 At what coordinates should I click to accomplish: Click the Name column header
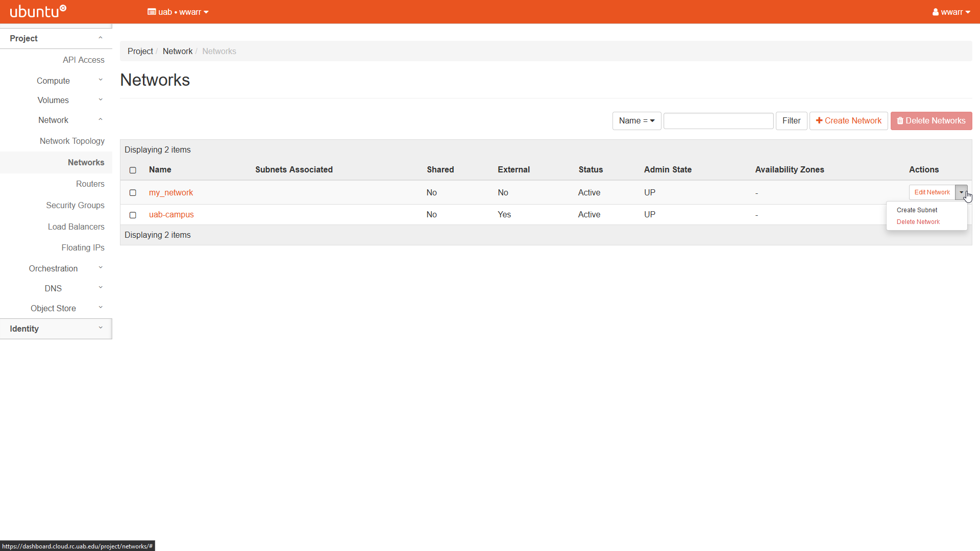point(160,169)
